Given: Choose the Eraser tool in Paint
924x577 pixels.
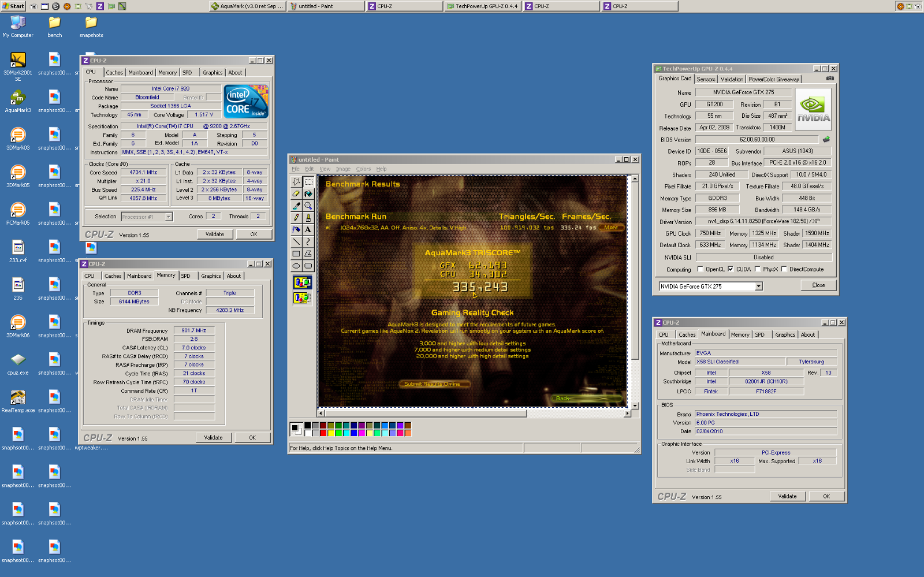Looking at the screenshot, I should (296, 193).
